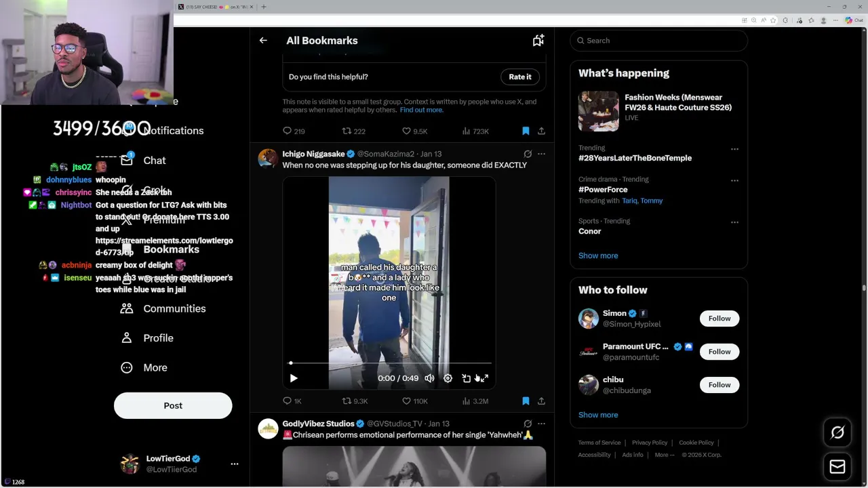Image resolution: width=868 pixels, height=488 pixels.
Task: Open Notifications in the sidebar
Action: point(163,131)
